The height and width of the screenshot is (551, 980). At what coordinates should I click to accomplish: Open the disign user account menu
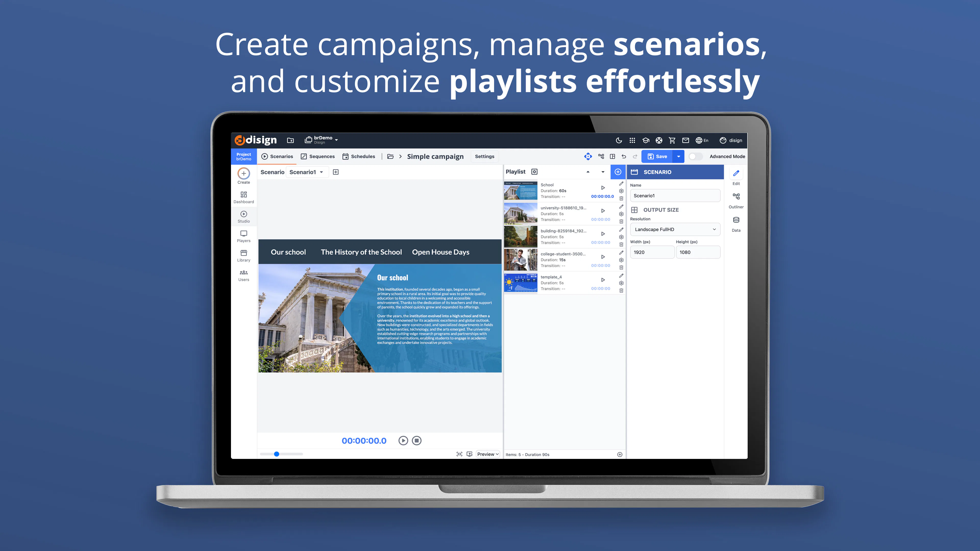(x=731, y=140)
